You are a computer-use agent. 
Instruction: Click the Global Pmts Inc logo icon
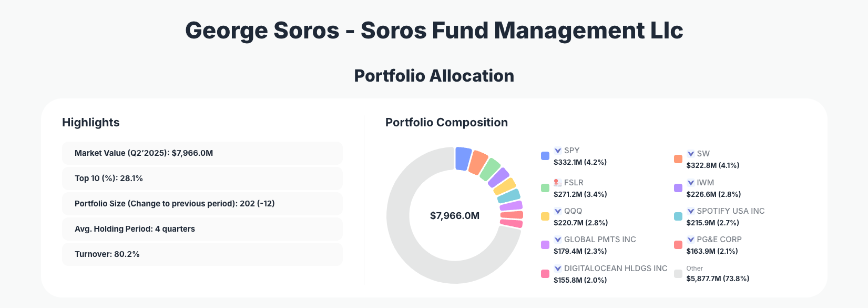click(558, 240)
